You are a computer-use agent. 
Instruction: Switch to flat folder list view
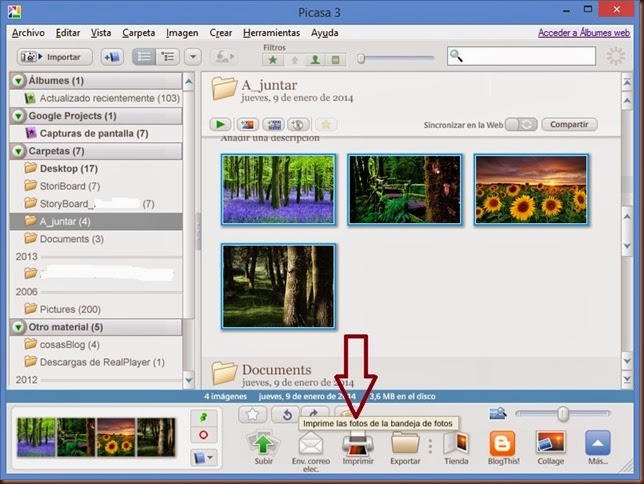tap(144, 57)
